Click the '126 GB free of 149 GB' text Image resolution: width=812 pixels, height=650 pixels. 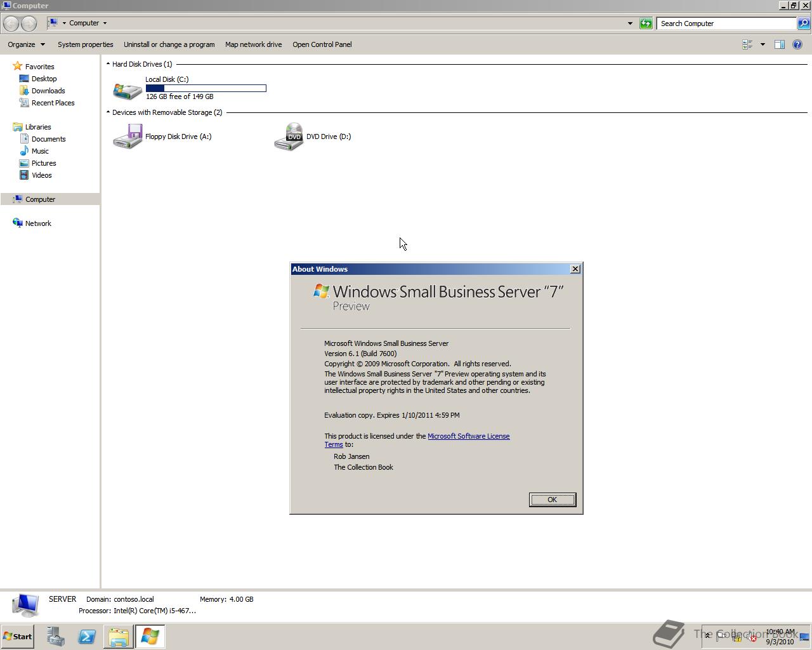click(x=180, y=96)
